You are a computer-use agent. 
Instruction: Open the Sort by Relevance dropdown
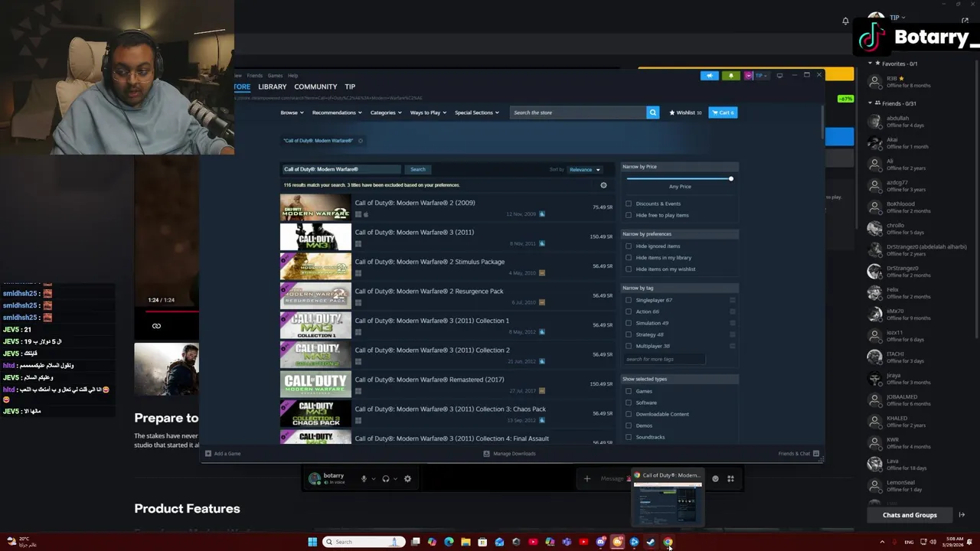click(584, 169)
